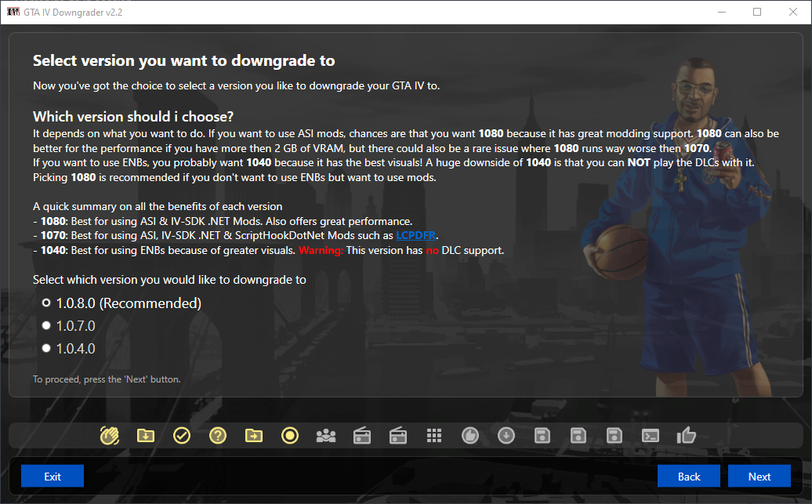Click the gray terminal console step icon
This screenshot has width=812, height=504.
[x=651, y=436]
